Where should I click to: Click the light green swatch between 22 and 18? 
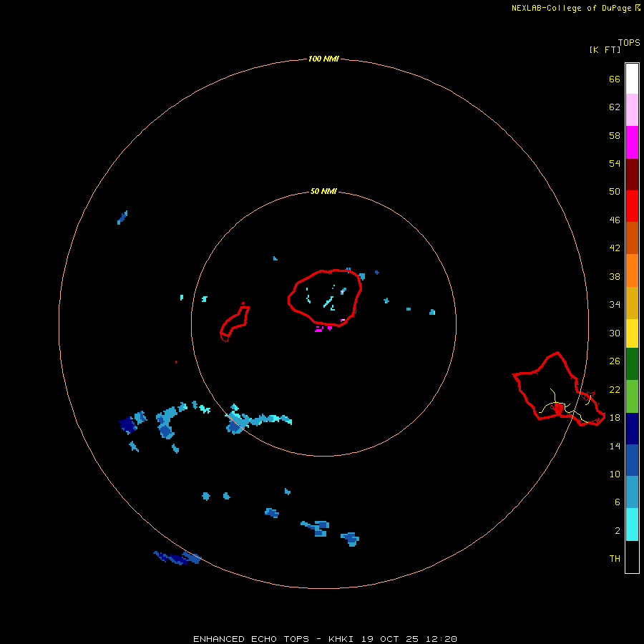632,396
